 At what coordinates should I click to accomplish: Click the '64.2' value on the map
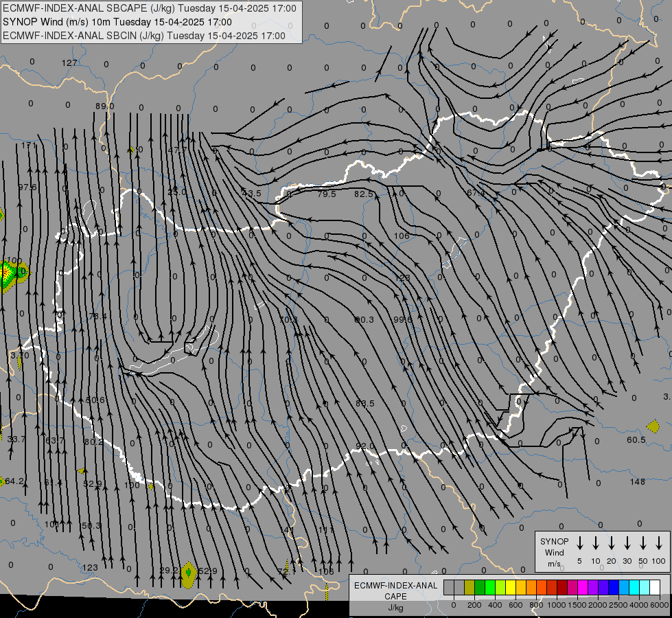coord(14,481)
